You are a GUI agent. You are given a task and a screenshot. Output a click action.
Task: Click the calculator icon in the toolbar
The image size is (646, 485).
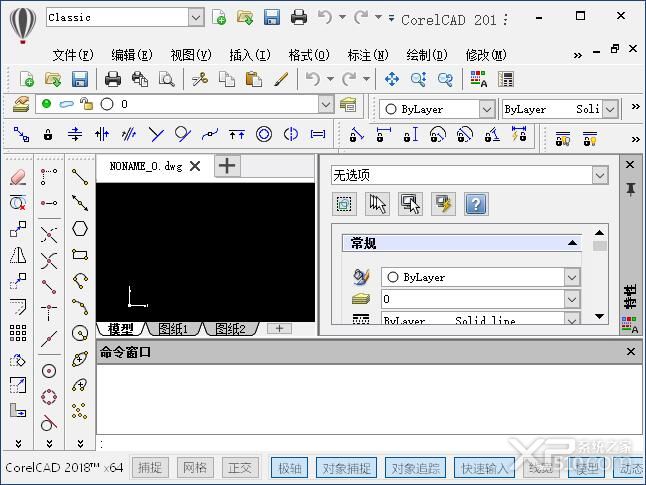click(x=506, y=79)
